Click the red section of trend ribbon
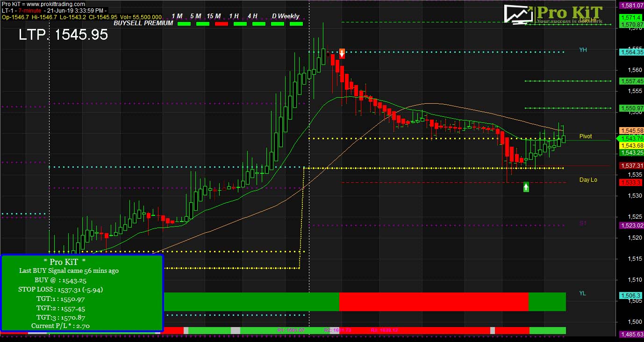Image resolution: width=644 pixels, height=342 pixels. click(433, 302)
